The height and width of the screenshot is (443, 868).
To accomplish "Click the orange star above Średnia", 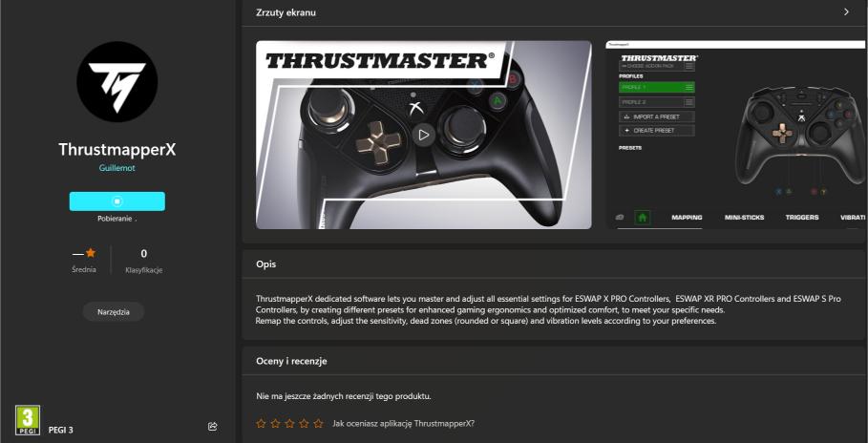I will [x=91, y=253].
